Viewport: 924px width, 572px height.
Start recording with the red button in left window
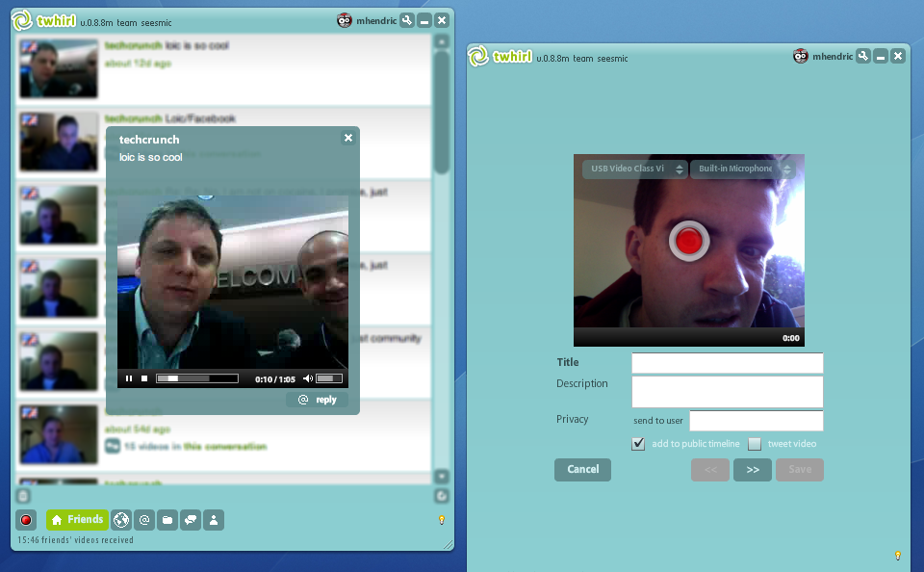pos(26,520)
